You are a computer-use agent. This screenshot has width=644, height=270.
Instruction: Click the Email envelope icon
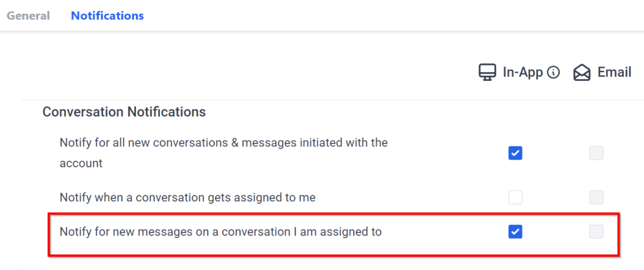(x=582, y=73)
